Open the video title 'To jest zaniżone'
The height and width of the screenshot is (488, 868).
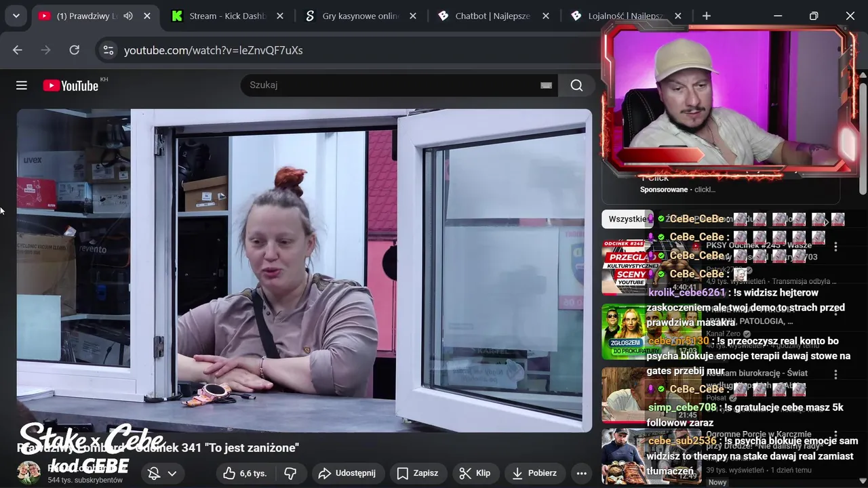click(158, 447)
